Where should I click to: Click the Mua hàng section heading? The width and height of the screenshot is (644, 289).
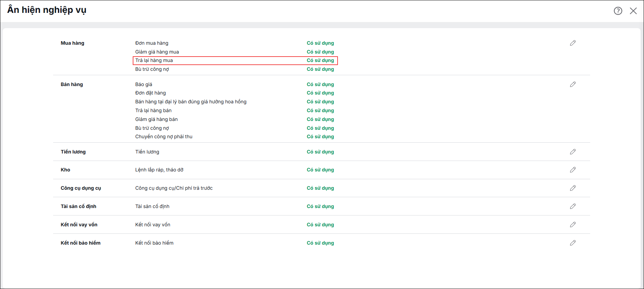(x=72, y=43)
